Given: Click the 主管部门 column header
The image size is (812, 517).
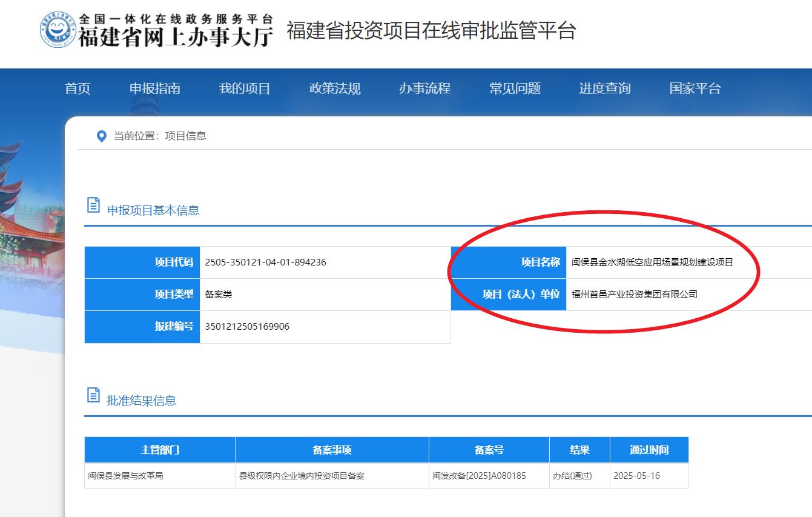Looking at the screenshot, I should 160,450.
